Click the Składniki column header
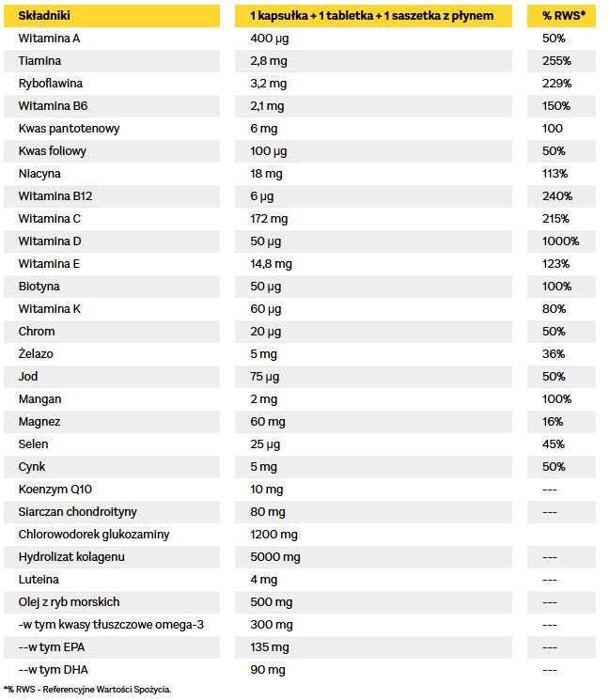This screenshot has height=700, width=609. tap(44, 16)
